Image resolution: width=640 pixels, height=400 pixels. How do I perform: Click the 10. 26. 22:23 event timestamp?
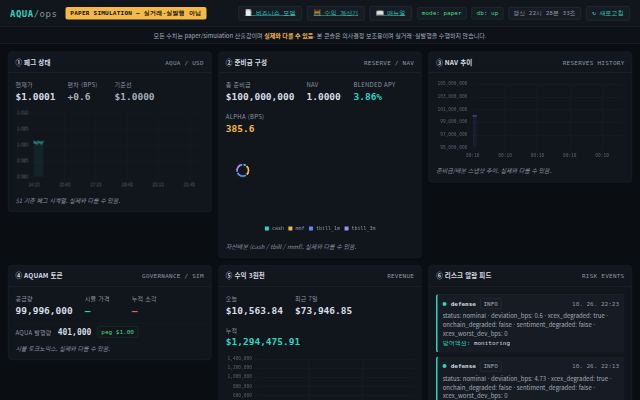[596, 304]
